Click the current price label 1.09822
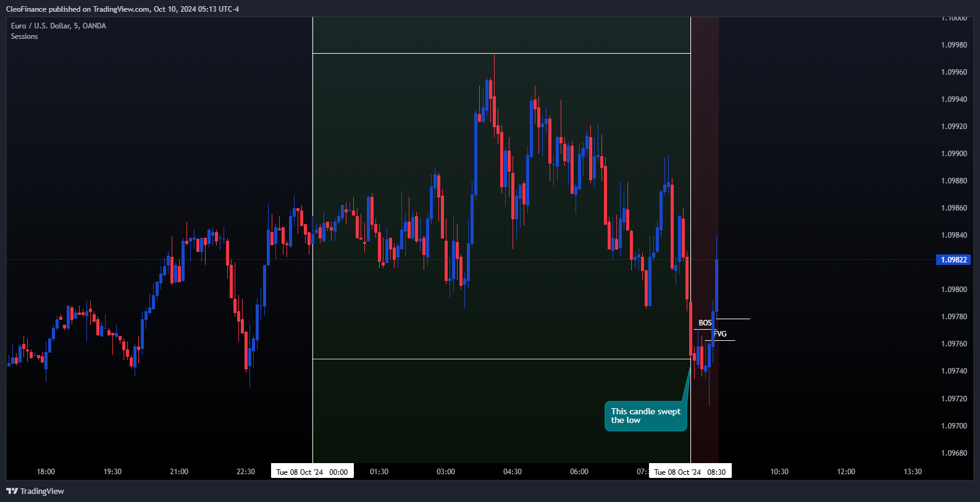The image size is (980, 502). pos(953,260)
